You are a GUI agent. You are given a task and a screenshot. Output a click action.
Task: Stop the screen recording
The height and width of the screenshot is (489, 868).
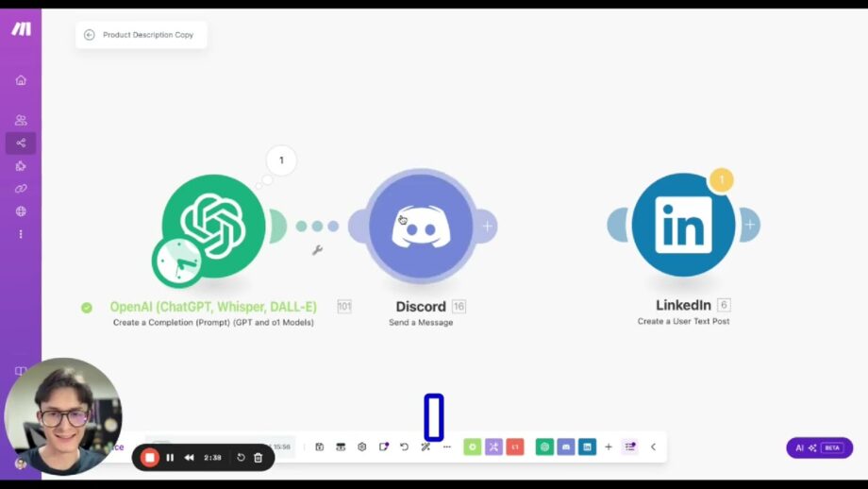(x=149, y=458)
